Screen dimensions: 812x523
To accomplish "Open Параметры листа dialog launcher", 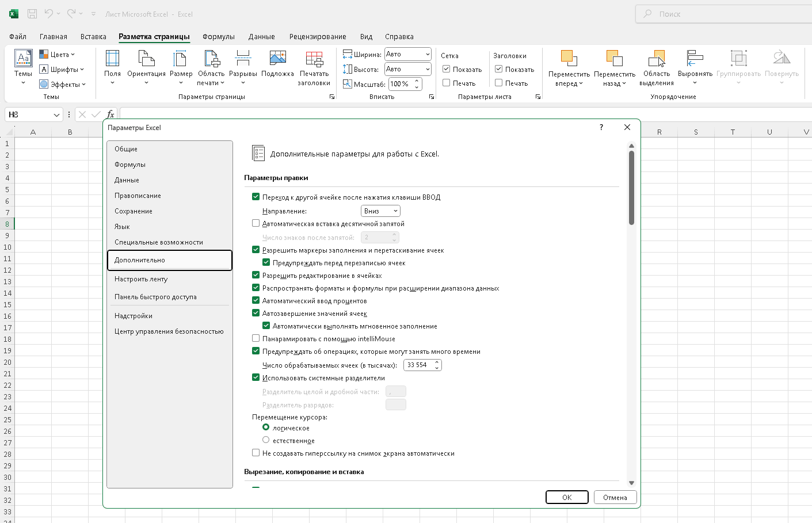I will [x=538, y=97].
